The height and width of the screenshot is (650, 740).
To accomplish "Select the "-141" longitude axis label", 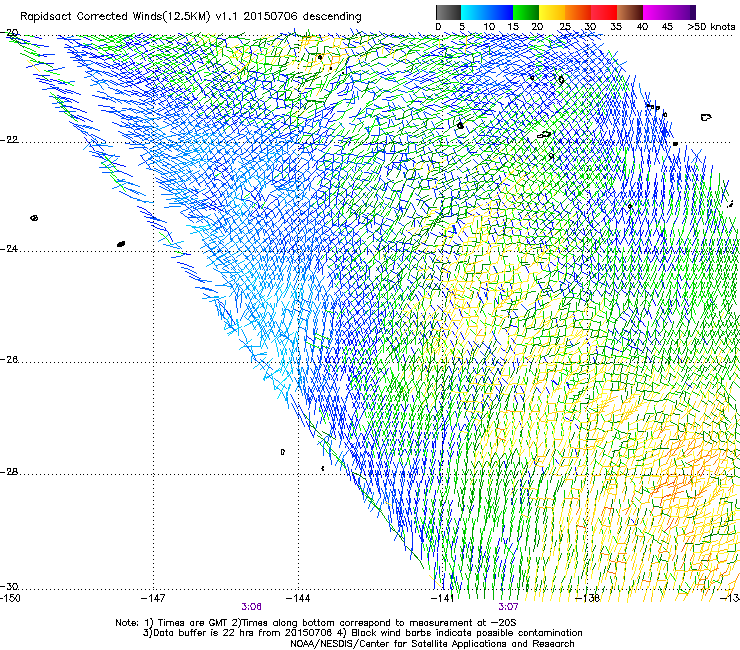I will pyautogui.click(x=442, y=598).
